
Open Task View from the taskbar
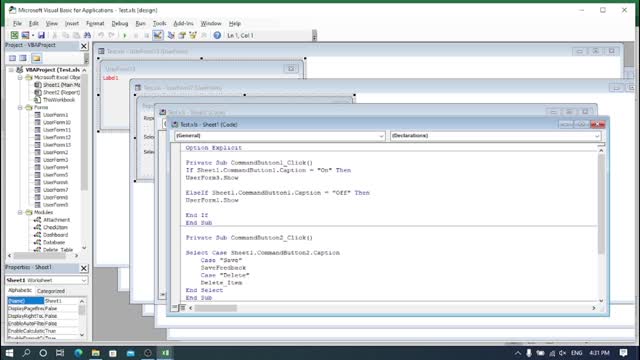click(60, 353)
